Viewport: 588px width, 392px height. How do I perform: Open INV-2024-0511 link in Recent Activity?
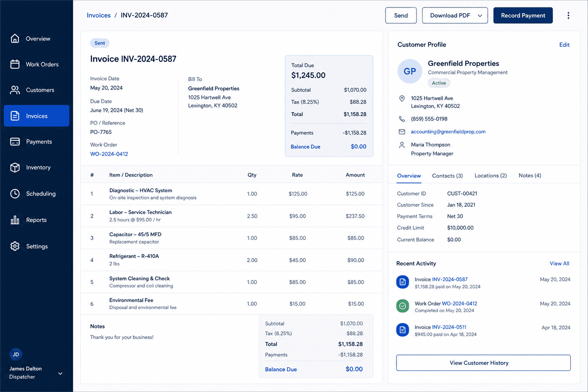tap(449, 327)
